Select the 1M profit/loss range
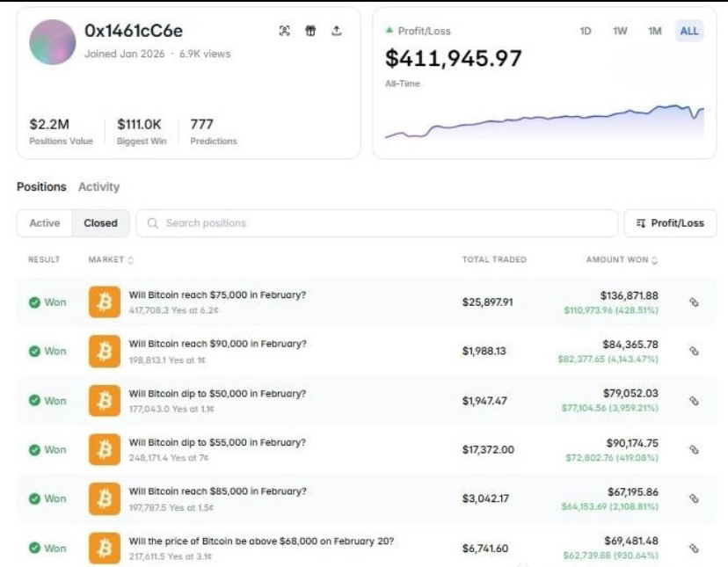The image size is (728, 567). coord(655,31)
